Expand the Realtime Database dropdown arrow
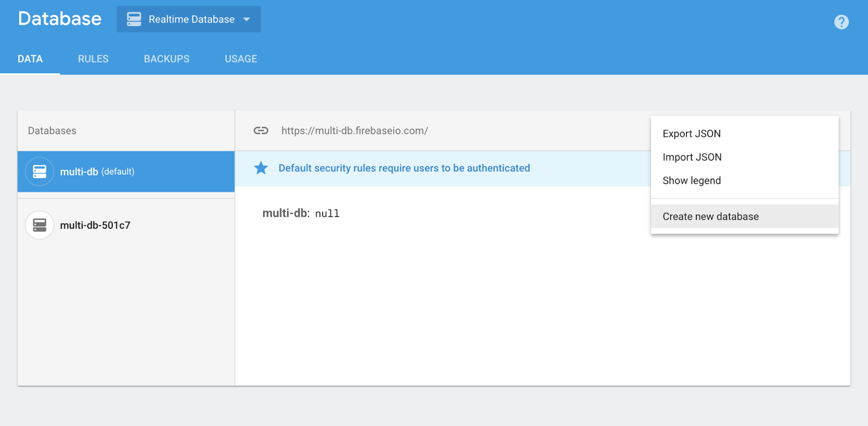The height and width of the screenshot is (426, 868). point(247,20)
